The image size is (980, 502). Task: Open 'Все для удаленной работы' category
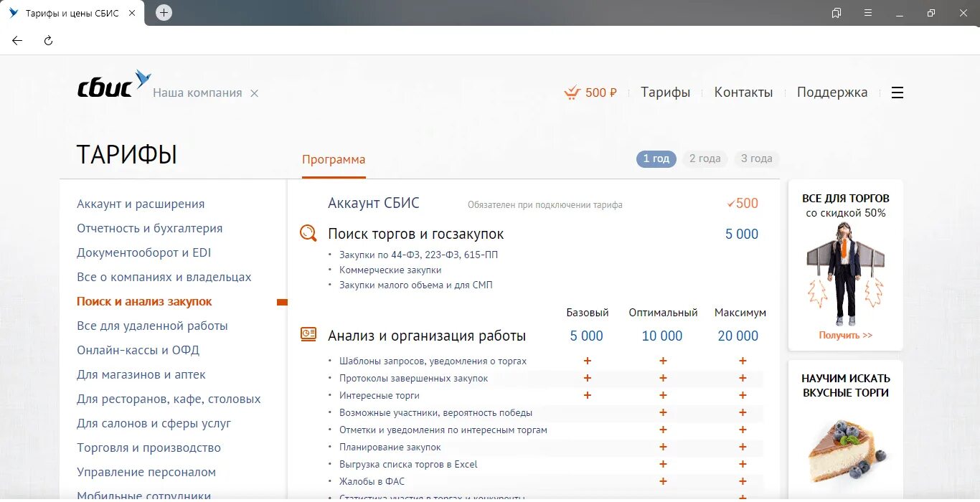(152, 326)
